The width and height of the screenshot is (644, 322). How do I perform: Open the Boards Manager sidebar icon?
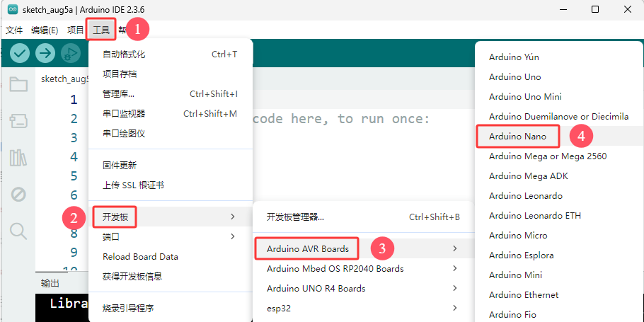18,121
